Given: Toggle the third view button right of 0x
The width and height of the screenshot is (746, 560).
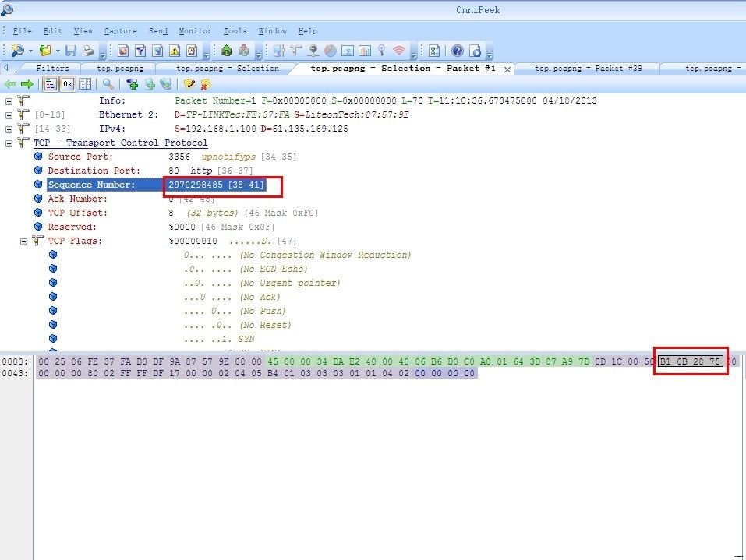Looking at the screenshot, I should [84, 84].
